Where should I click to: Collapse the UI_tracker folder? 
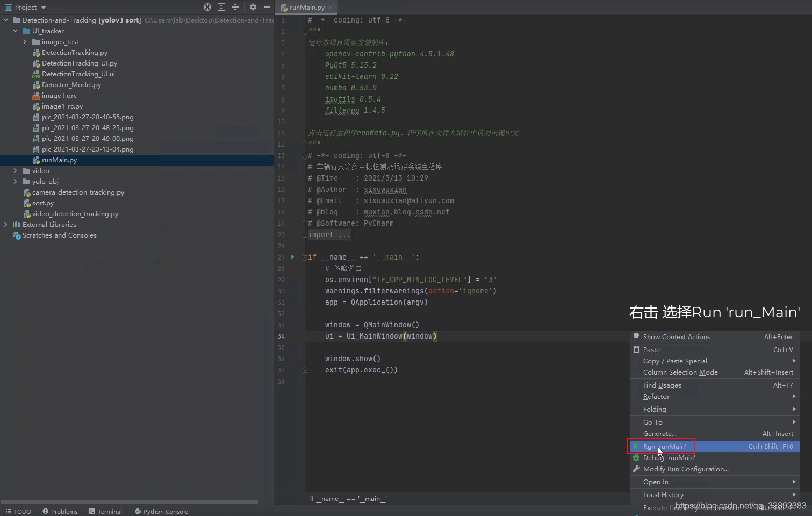click(15, 31)
